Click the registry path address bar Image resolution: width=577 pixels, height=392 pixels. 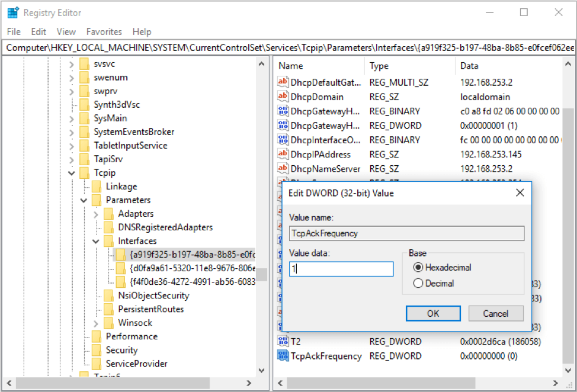[288, 48]
